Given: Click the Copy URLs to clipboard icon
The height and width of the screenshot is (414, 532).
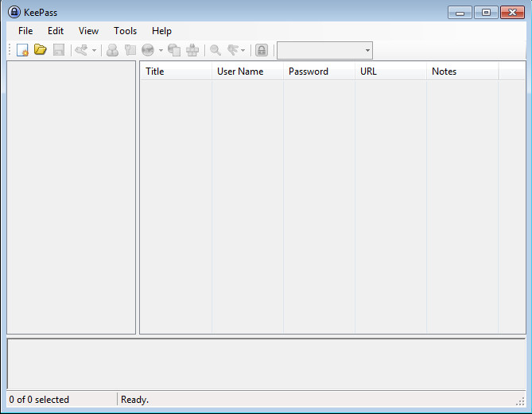Looking at the screenshot, I should (x=174, y=50).
